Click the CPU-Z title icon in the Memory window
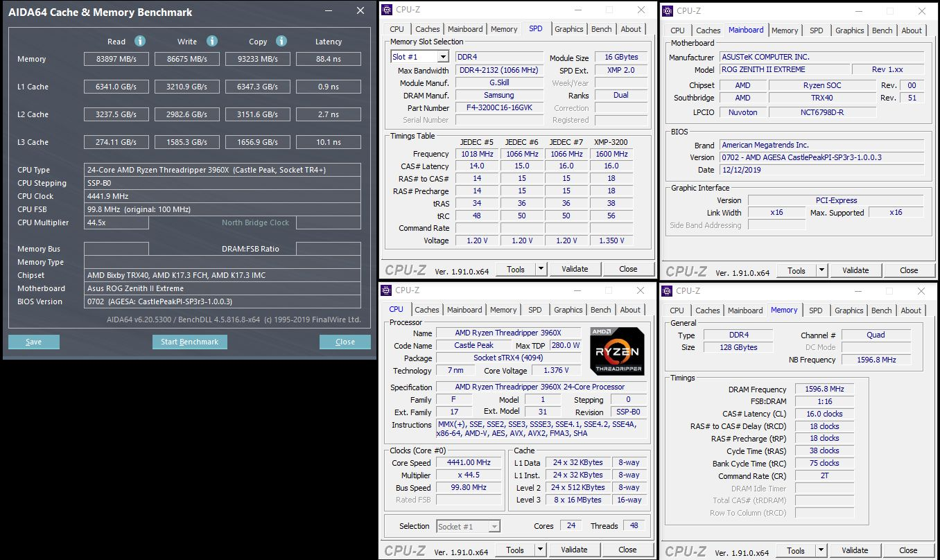Viewport: 940px width, 560px height. click(x=667, y=291)
